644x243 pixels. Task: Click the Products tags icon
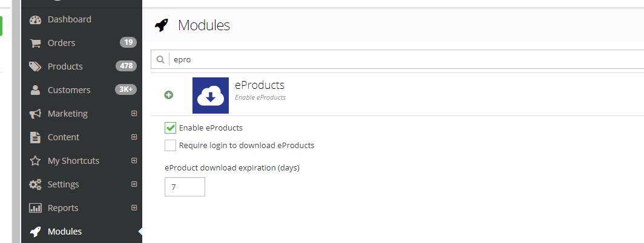click(35, 66)
